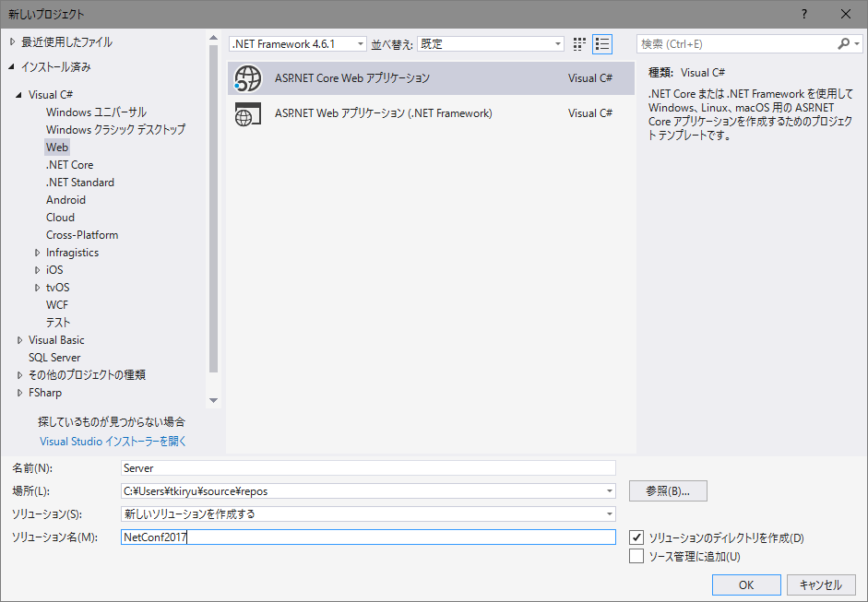Open the location path dropdown

point(609,491)
